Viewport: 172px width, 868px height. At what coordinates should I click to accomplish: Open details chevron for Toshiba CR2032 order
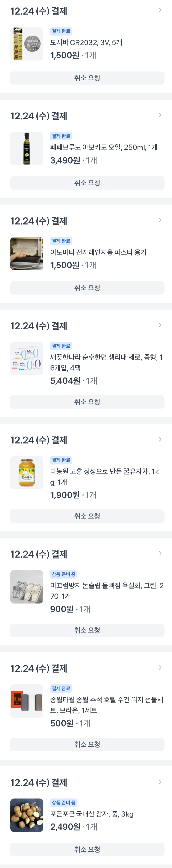tap(160, 10)
